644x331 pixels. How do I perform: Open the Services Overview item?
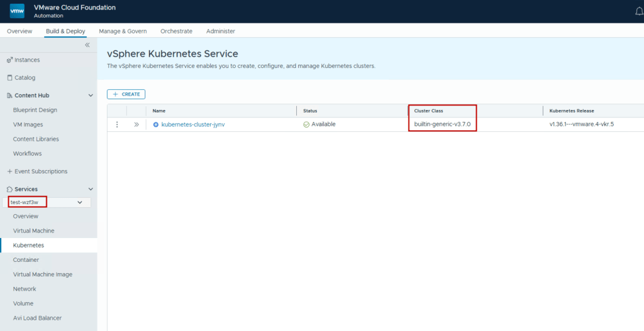click(26, 216)
